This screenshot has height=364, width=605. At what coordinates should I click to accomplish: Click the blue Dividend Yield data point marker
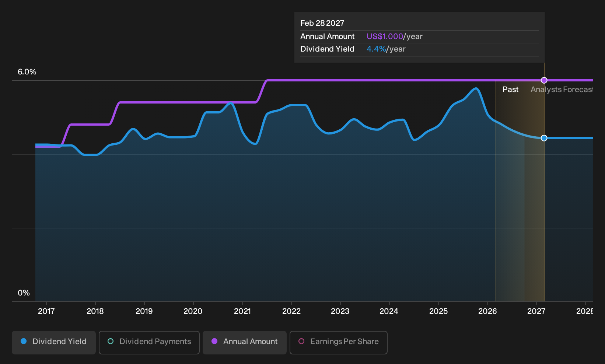click(544, 138)
